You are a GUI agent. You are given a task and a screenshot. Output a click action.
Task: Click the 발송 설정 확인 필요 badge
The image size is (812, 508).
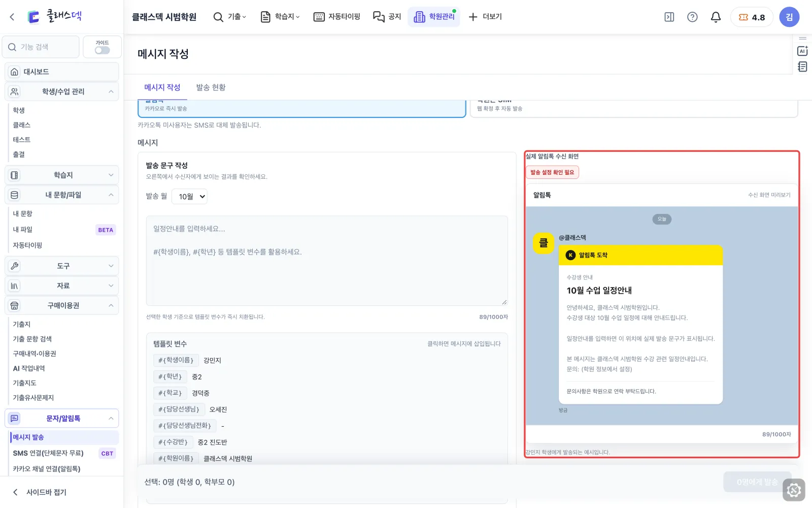pyautogui.click(x=552, y=172)
